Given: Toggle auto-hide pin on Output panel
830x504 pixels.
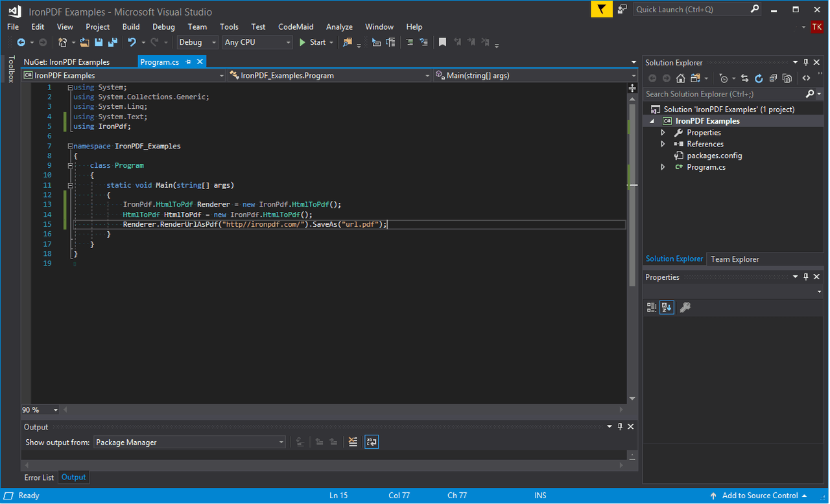Looking at the screenshot, I should pos(620,427).
